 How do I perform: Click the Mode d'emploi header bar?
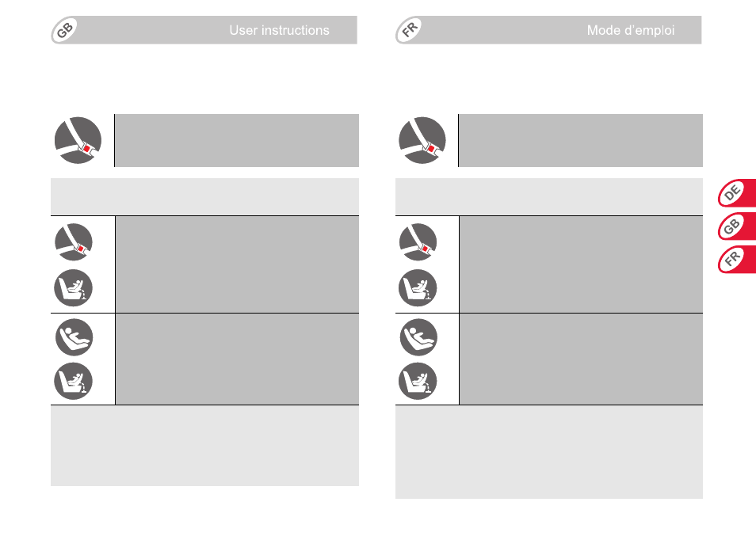point(548,30)
